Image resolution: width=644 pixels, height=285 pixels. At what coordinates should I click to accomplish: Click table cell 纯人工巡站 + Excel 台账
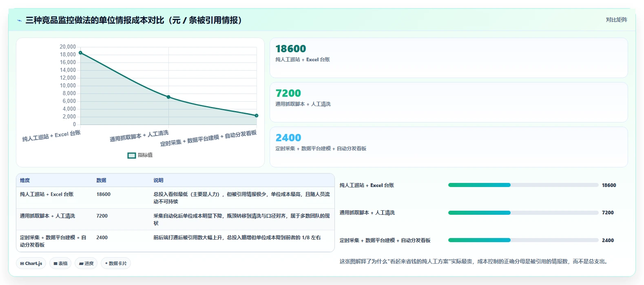[47, 194]
